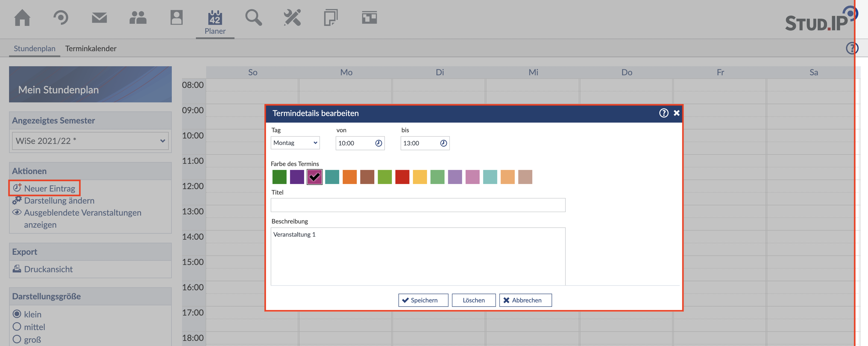
Task: Open the Profile person icon
Action: pos(176,17)
